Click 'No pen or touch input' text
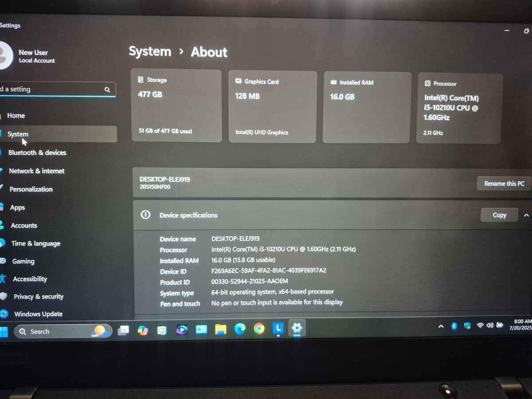Viewport: 532px width, 399px height. click(277, 302)
